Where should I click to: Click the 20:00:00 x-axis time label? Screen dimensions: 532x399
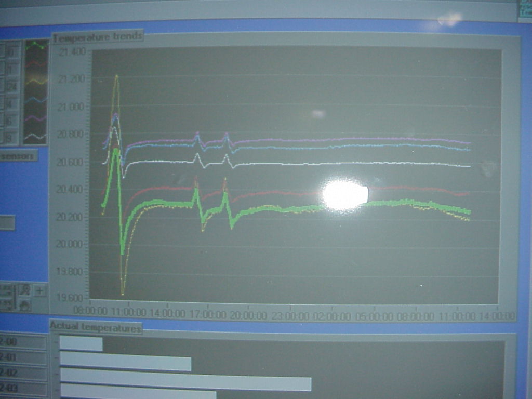click(248, 315)
